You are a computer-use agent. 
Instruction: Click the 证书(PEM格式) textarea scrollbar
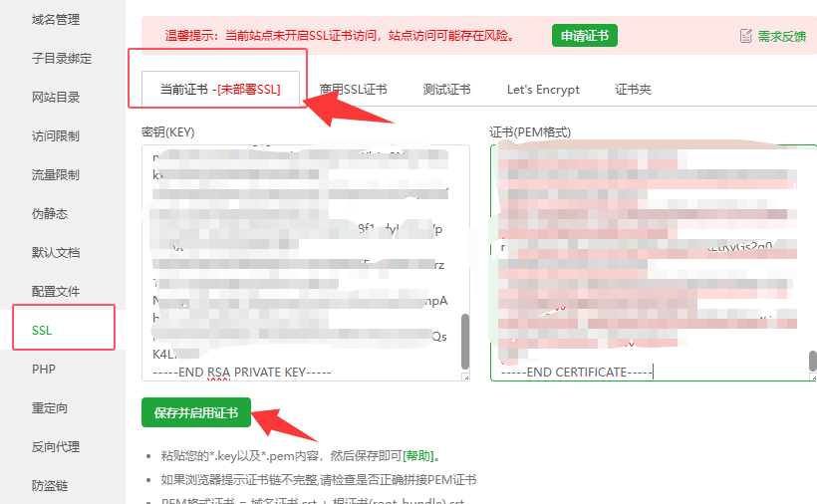click(812, 360)
